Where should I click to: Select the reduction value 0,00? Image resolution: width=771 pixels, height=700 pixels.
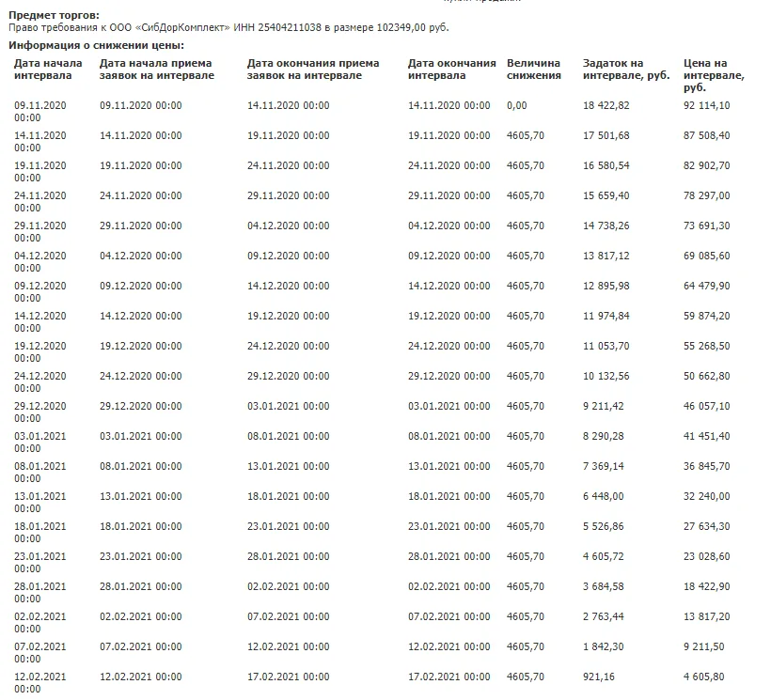point(516,105)
